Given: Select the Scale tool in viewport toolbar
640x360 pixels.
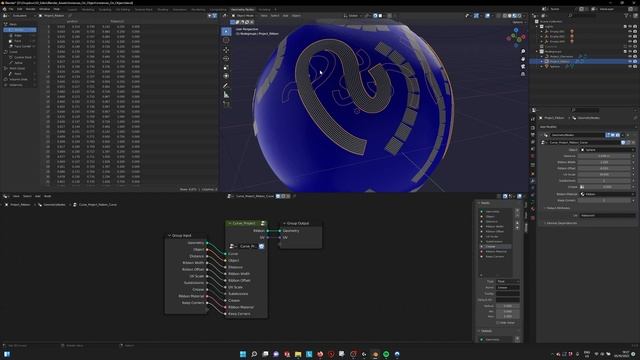Looking at the screenshot, I should [226, 67].
